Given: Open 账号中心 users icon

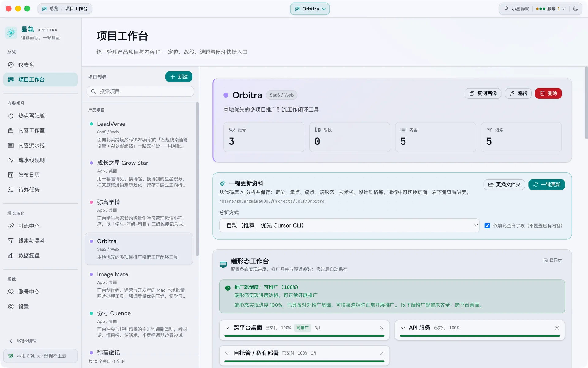Looking at the screenshot, I should click(x=11, y=292).
